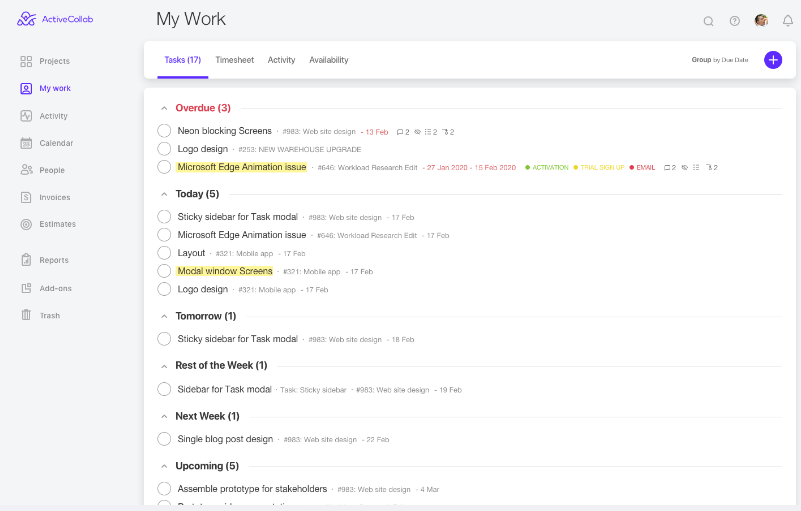Open the Microsoft Edge Animation issue overdue task
801x511 pixels.
242,167
